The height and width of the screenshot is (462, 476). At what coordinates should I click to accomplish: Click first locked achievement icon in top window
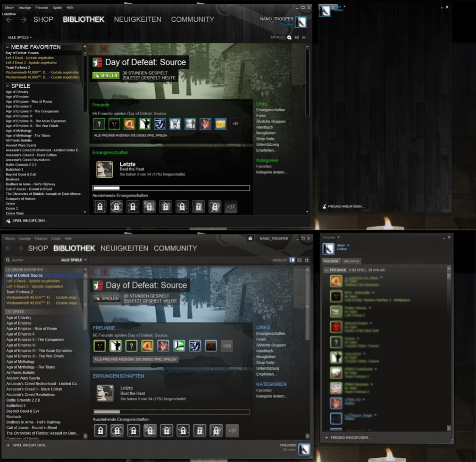(100, 206)
